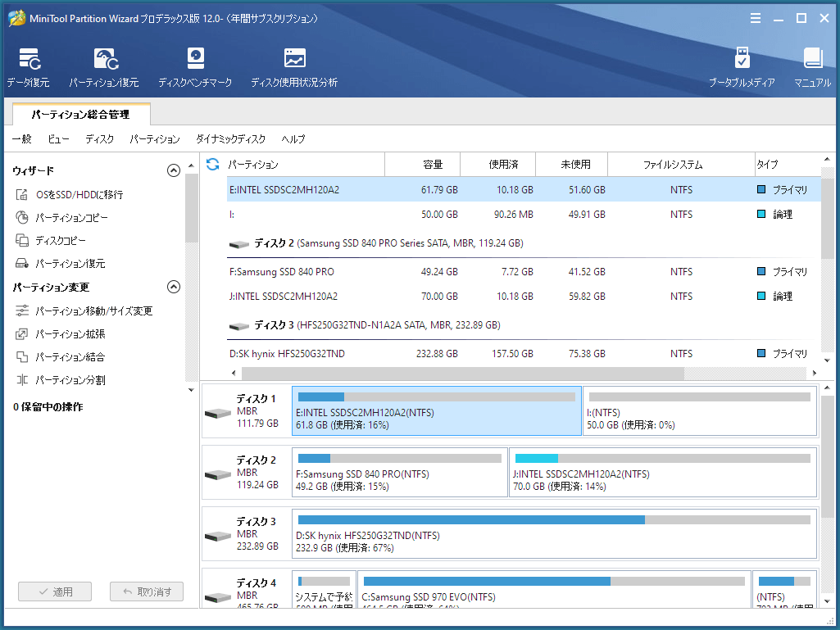
Task: Collapse the パーティション変更 section
Action: coord(174,287)
